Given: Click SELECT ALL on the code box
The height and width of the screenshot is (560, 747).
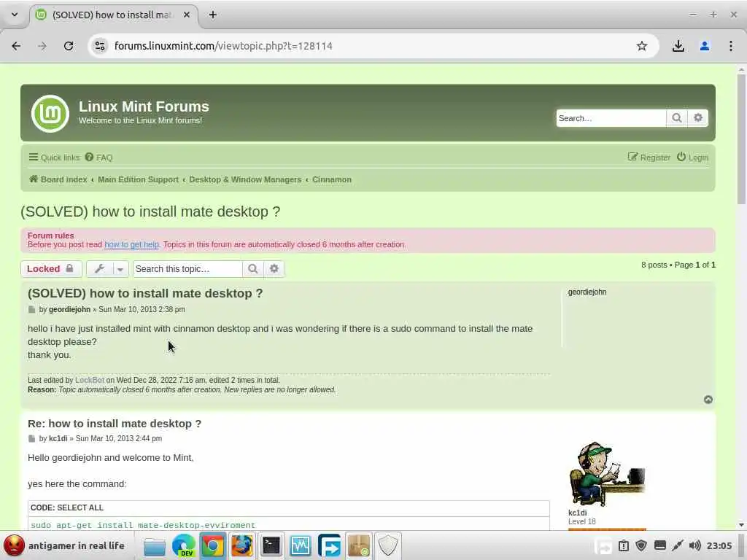Looking at the screenshot, I should [x=80, y=507].
